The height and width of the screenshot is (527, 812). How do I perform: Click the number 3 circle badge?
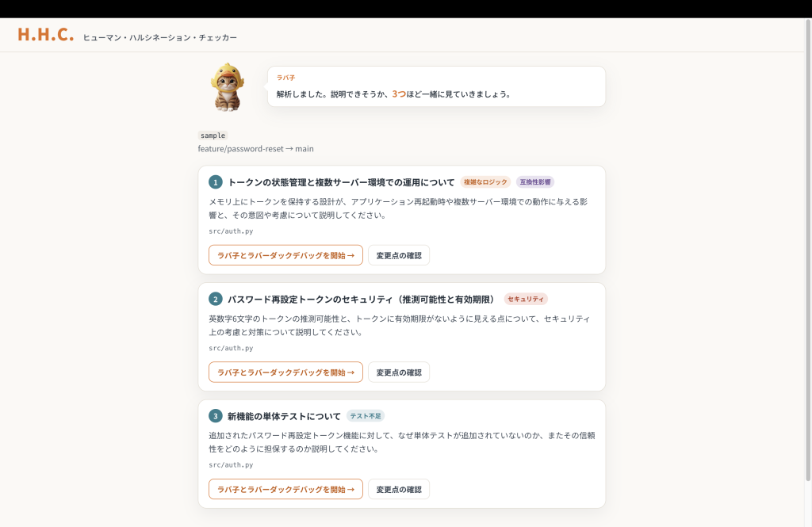coord(216,416)
